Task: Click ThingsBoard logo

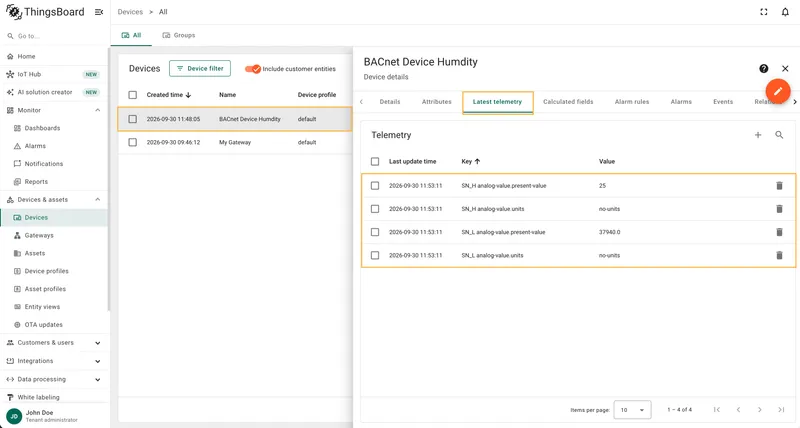Action: (45, 12)
